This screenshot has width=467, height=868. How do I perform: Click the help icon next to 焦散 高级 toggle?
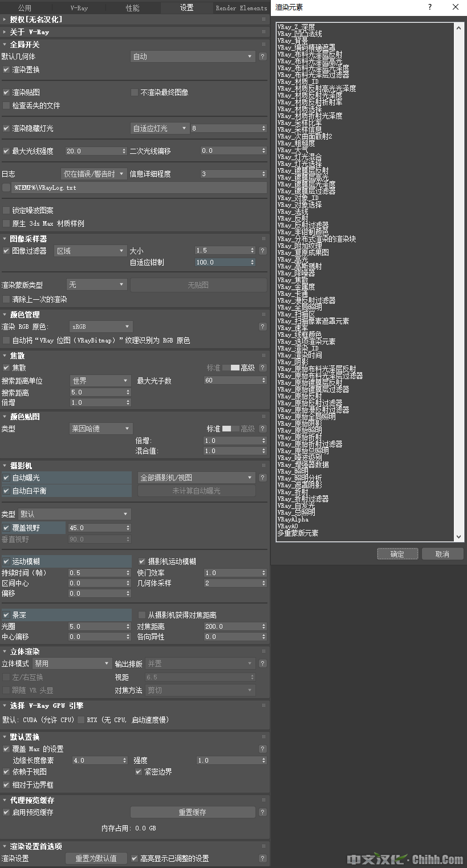tap(262, 368)
